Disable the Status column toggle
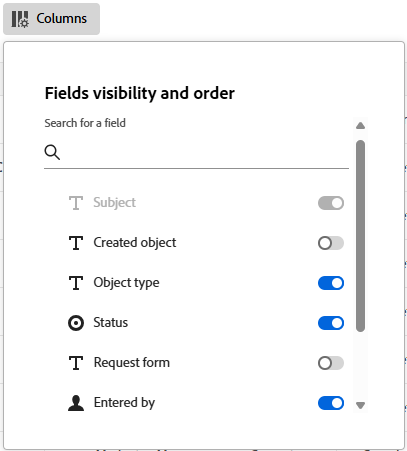 coord(331,323)
